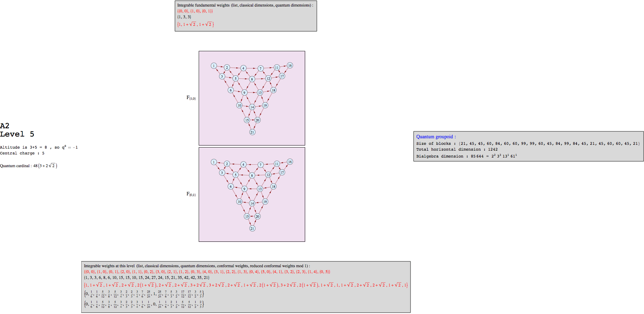This screenshot has width=644, height=314.
Task: Click node 14 in the F{1,0} graph
Action: (x=252, y=107)
